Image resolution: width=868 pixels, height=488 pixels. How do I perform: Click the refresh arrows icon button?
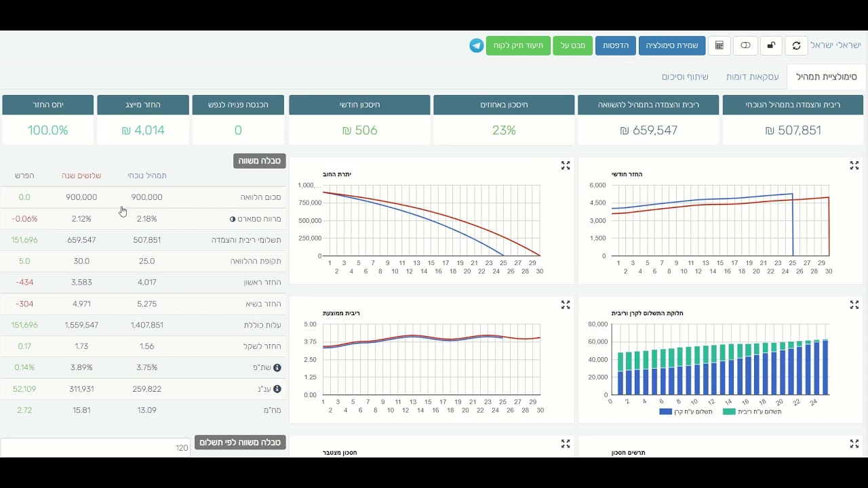click(x=796, y=45)
